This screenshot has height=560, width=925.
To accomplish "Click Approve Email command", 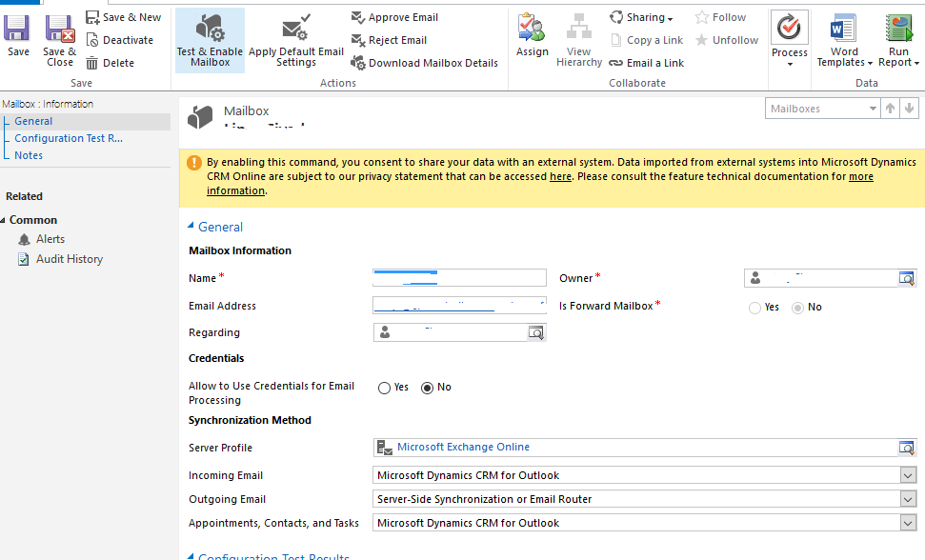I will (x=394, y=17).
